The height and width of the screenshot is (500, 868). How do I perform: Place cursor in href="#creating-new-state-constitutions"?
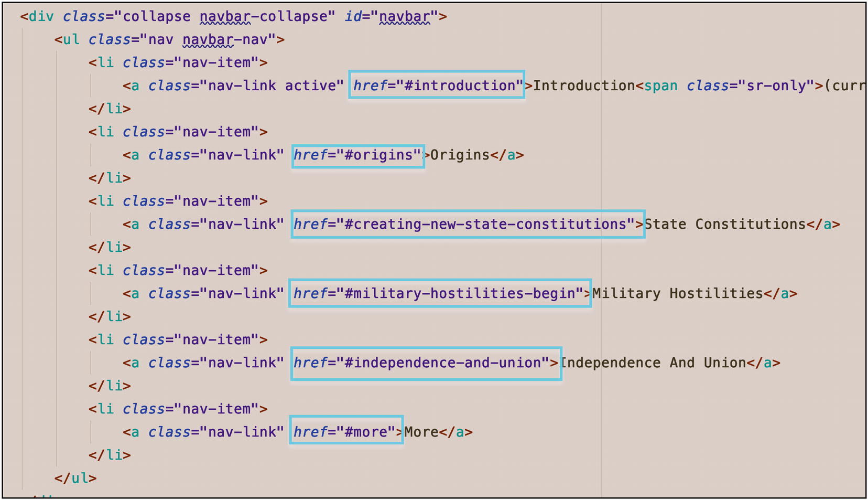(x=468, y=225)
